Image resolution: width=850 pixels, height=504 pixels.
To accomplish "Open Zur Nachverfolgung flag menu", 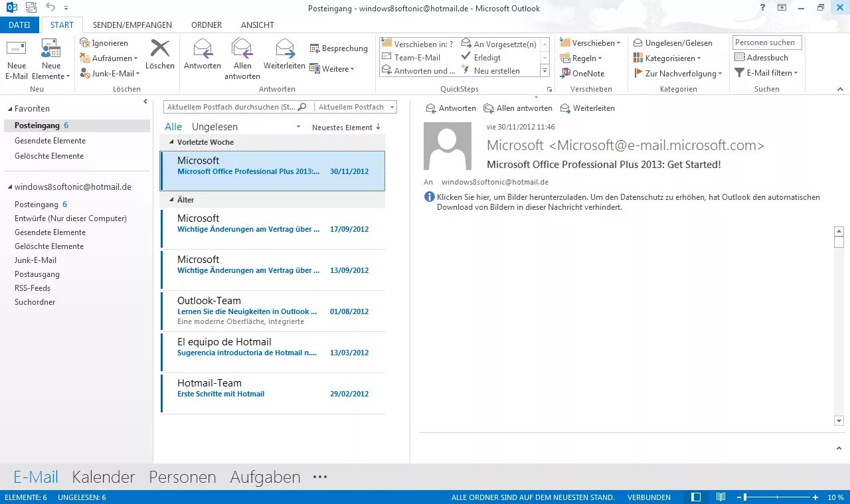I will coord(677,74).
